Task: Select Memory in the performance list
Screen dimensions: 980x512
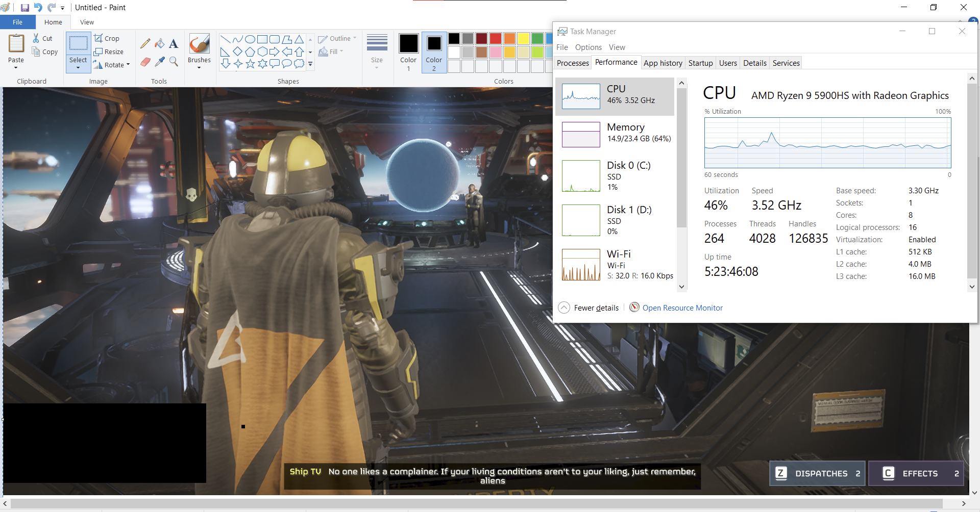Action: click(x=615, y=134)
